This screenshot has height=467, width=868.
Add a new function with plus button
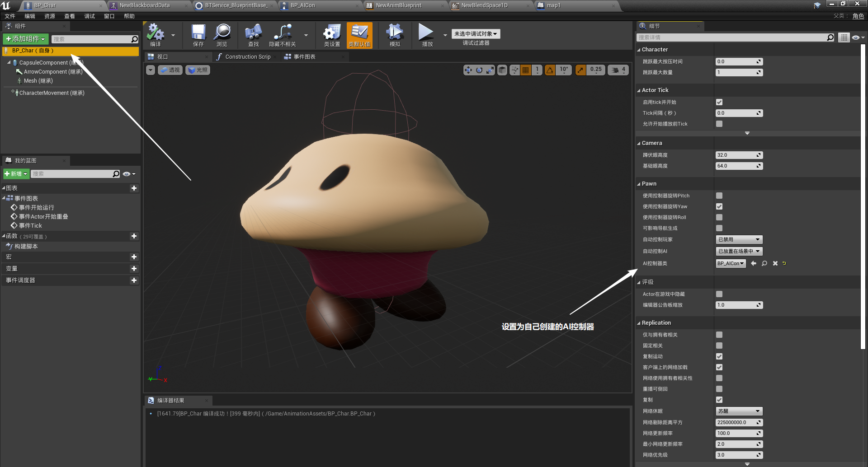134,236
